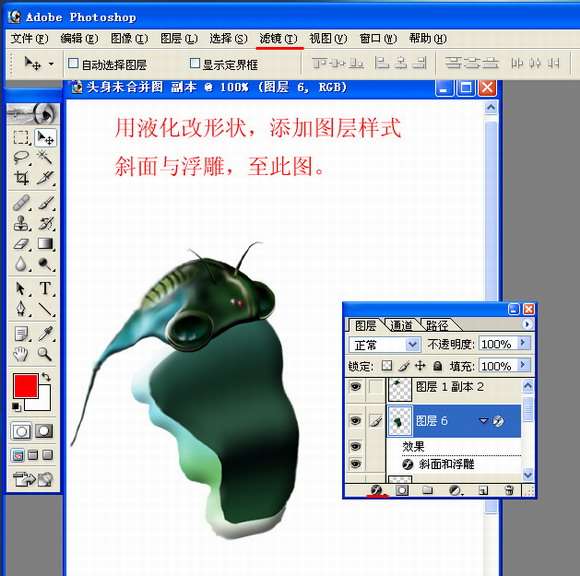Add layer style from panel bottom
Screen dimensions: 580x576
point(376,490)
